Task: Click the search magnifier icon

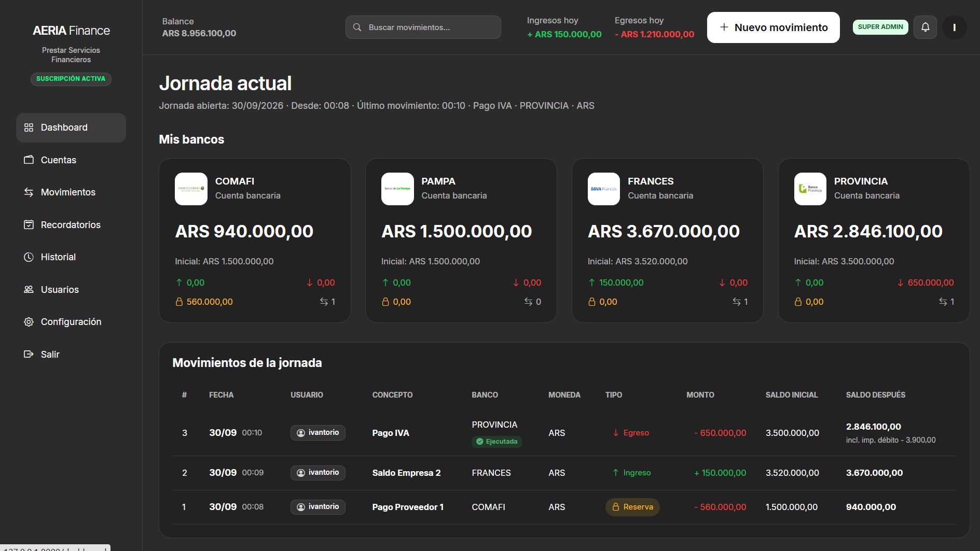Action: tap(357, 27)
